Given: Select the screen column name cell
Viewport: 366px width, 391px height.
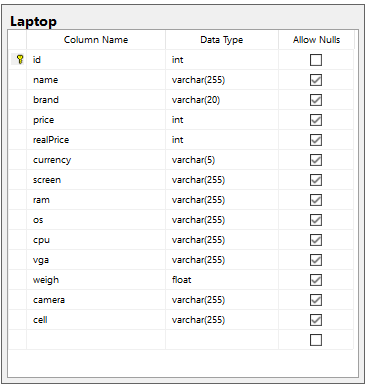Looking at the screenshot, I should pos(96,180).
